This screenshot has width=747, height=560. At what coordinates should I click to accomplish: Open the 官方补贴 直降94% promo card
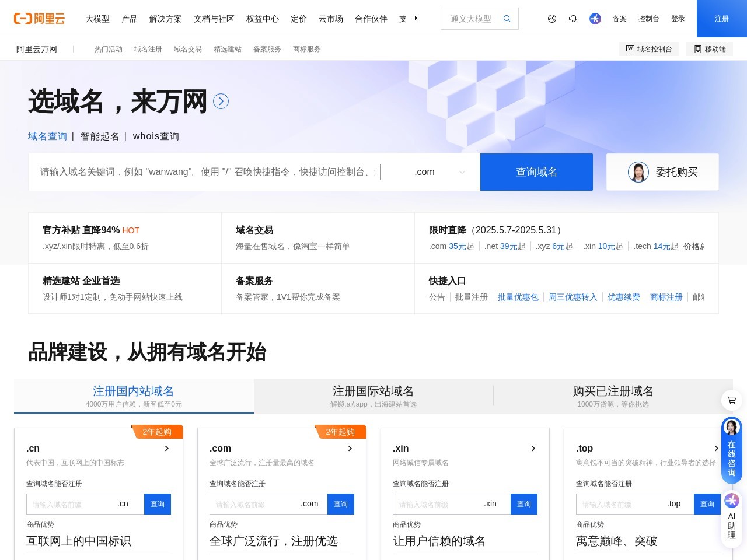pos(125,238)
